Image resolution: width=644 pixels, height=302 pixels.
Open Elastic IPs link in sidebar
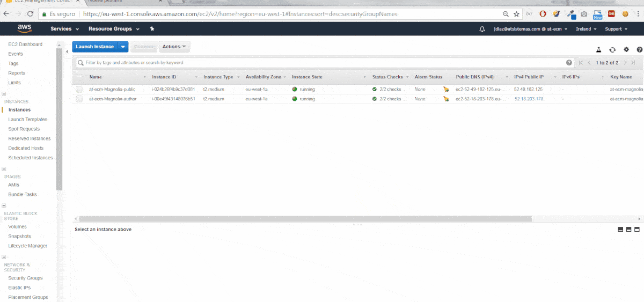pos(19,288)
